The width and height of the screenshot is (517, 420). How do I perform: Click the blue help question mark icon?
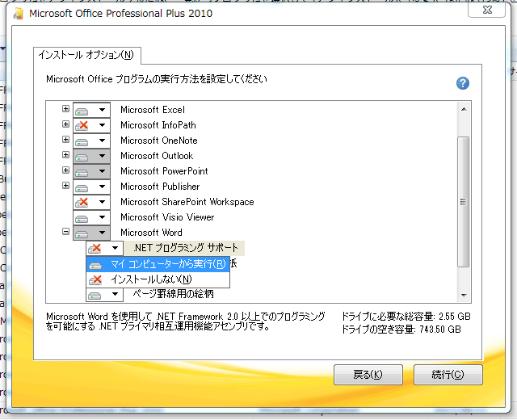(x=463, y=83)
